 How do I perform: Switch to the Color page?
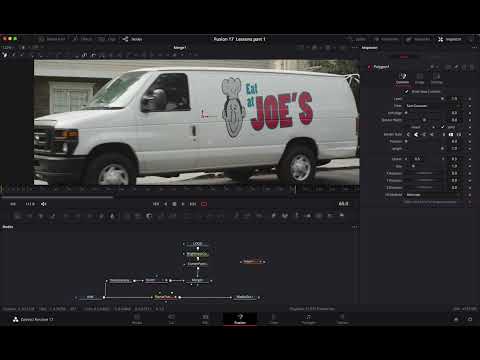pyautogui.click(x=274, y=319)
